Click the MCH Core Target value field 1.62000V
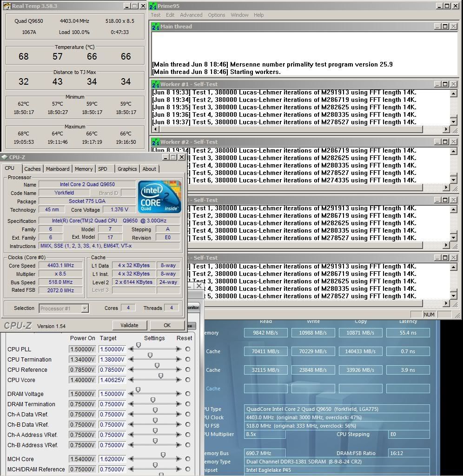 point(112,459)
